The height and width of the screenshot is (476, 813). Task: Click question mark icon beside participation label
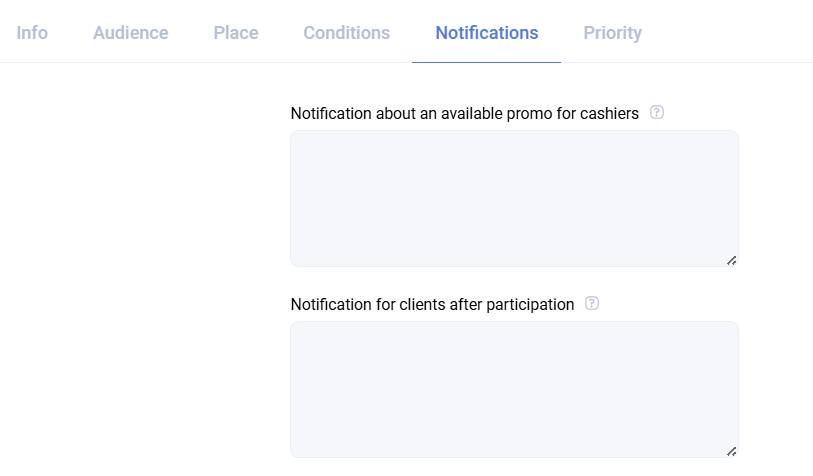[592, 304]
